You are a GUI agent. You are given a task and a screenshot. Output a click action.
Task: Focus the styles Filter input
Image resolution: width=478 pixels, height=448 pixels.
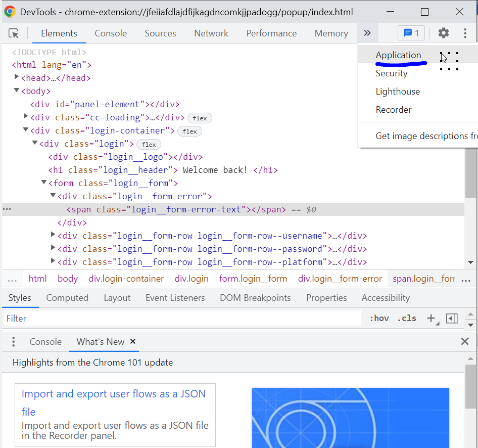tap(182, 319)
